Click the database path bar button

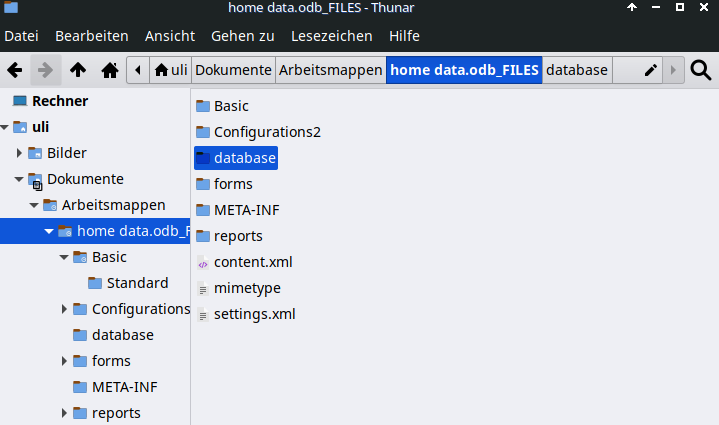click(x=577, y=70)
